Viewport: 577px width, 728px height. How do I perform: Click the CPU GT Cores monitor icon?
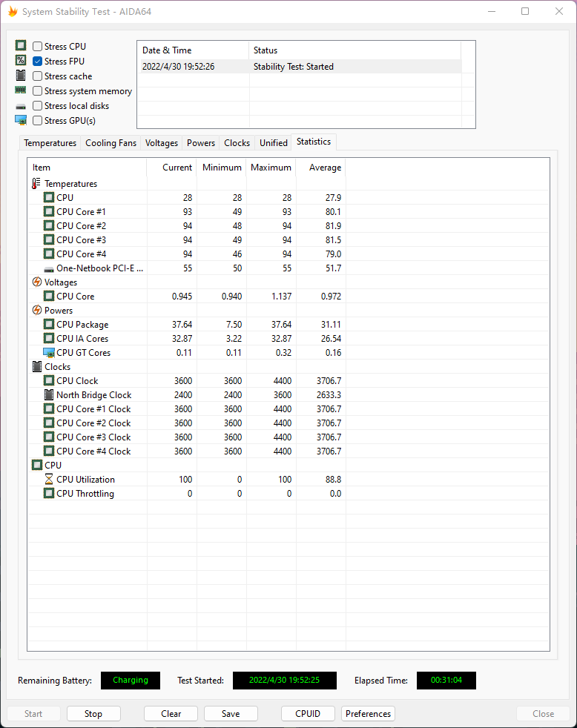[49, 353]
